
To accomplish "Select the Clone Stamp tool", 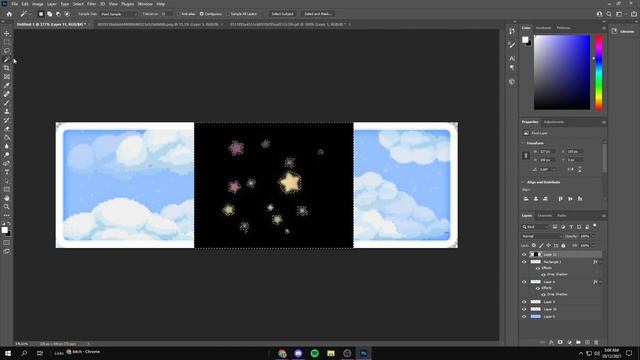I will [7, 111].
